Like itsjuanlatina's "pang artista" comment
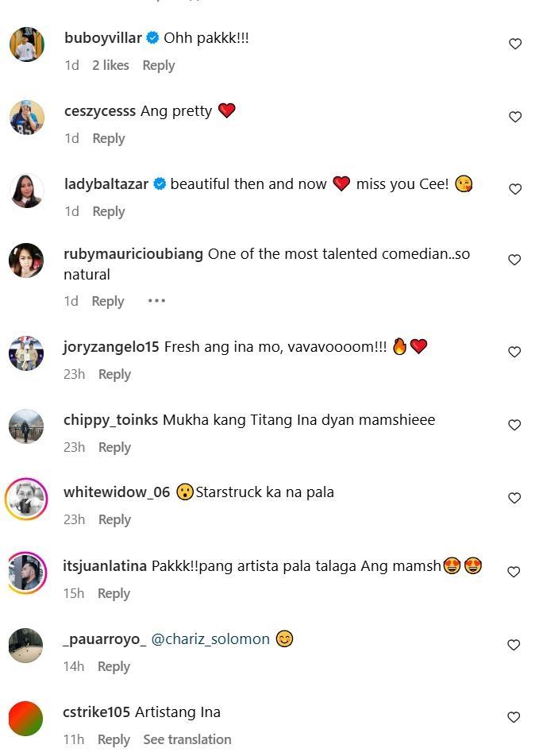The image size is (539, 756). click(514, 572)
